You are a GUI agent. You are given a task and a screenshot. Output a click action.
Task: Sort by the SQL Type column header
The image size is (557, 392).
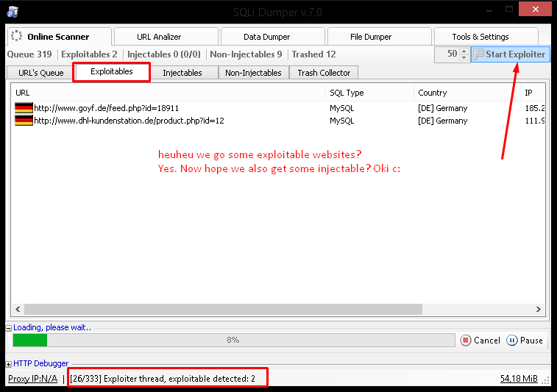tap(369, 93)
